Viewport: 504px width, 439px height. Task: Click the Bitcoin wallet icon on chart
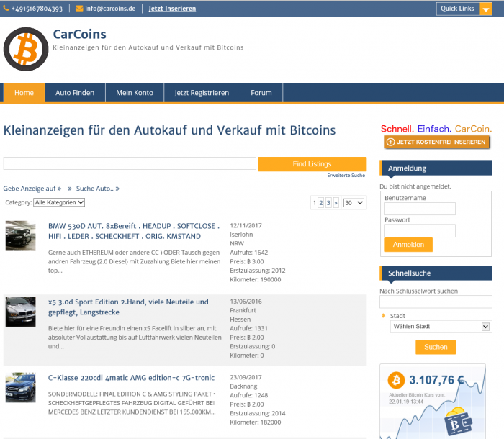458,422
